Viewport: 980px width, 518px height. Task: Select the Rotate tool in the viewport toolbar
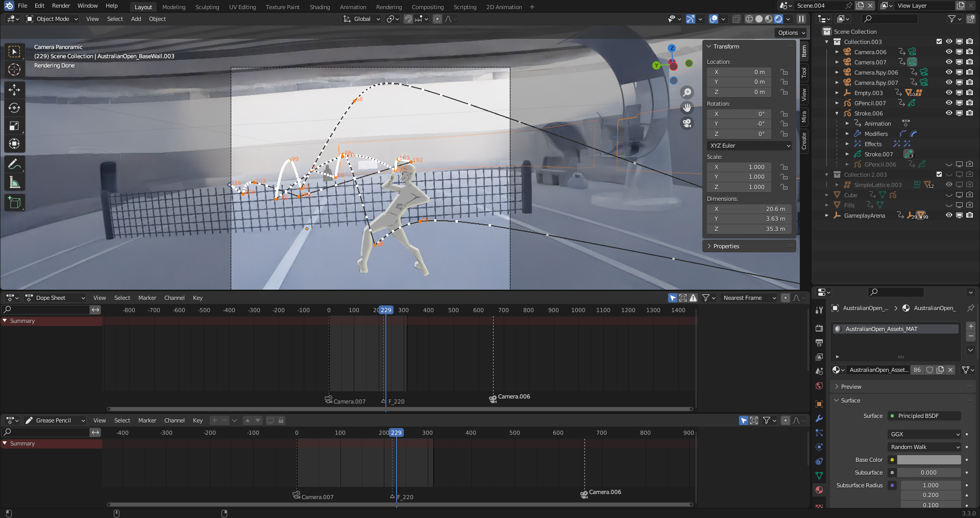14,108
